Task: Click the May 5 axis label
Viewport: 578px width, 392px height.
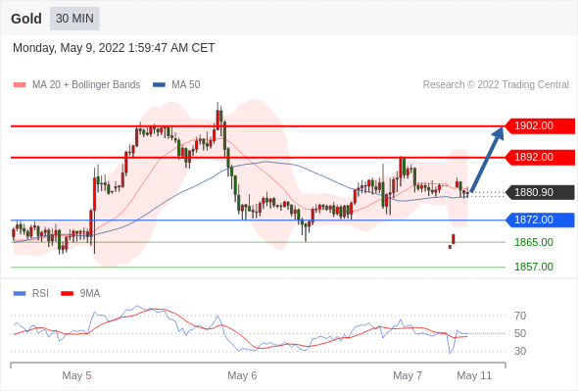Action: [76, 375]
